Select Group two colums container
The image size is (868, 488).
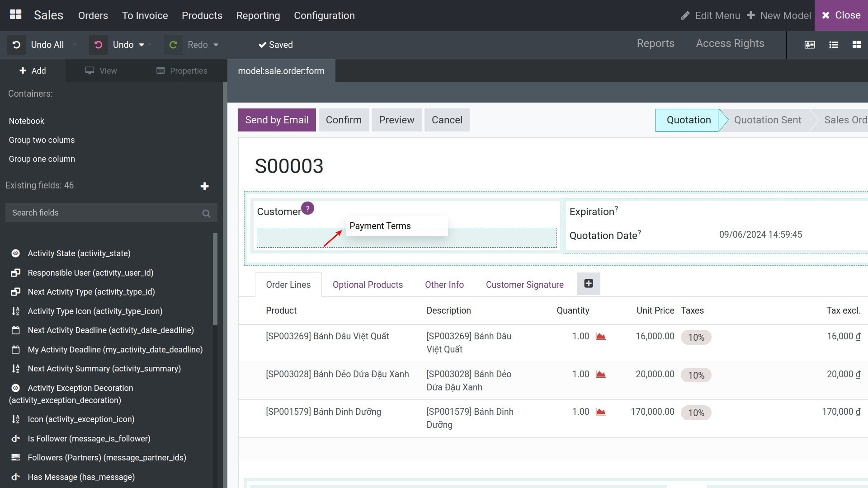pyautogui.click(x=42, y=140)
